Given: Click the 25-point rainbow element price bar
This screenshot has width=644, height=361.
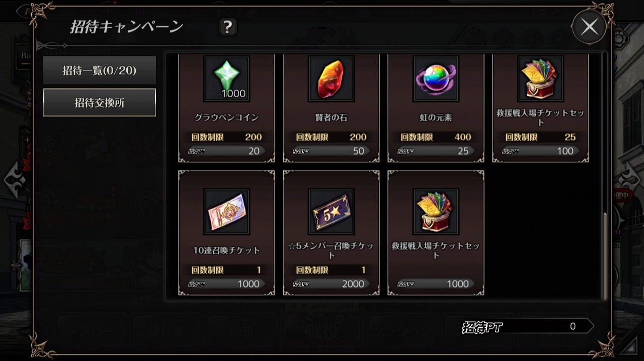Looking at the screenshot, I should [x=436, y=151].
